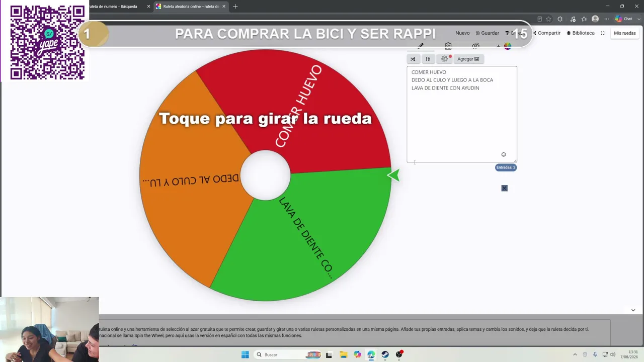Enter fullscreen mode with expand icon
The height and width of the screenshot is (362, 644).
tap(602, 33)
